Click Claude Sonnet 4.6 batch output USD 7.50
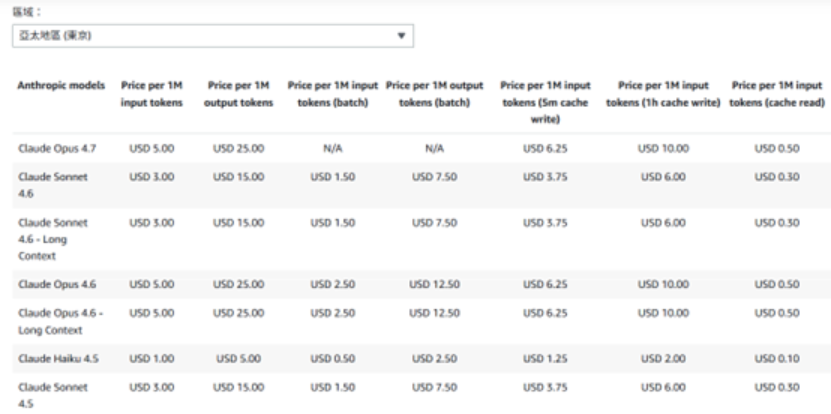Viewport: 831px width, 414px height. (435, 177)
